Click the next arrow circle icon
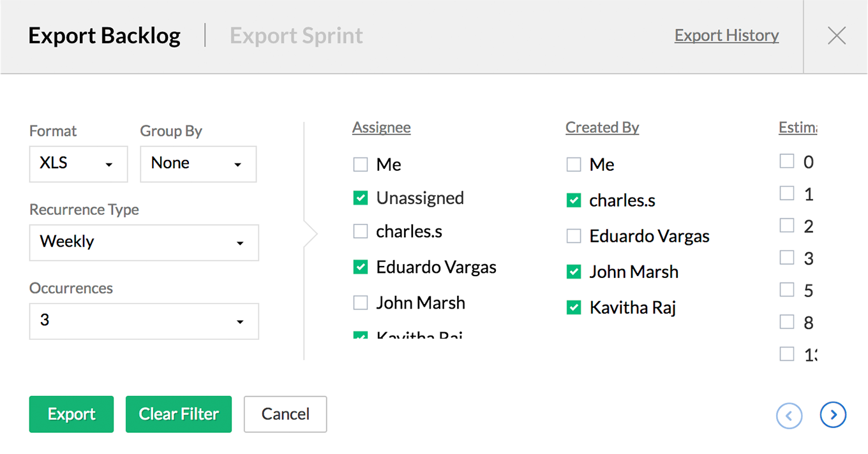This screenshot has height=454, width=868. coord(833,415)
